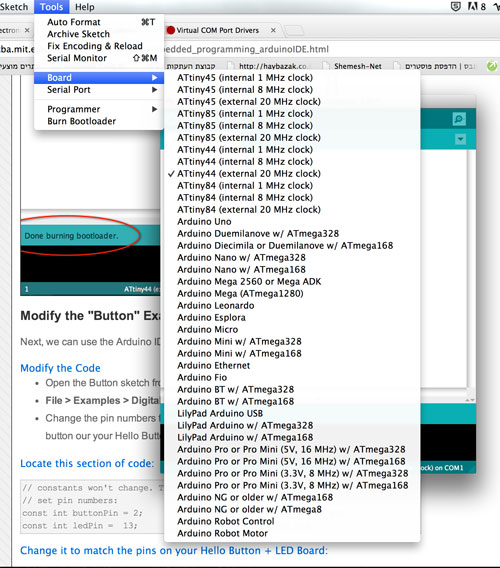Open Serial Monitor from Tools menu
Image resolution: width=500 pixels, height=568 pixels.
(99, 58)
